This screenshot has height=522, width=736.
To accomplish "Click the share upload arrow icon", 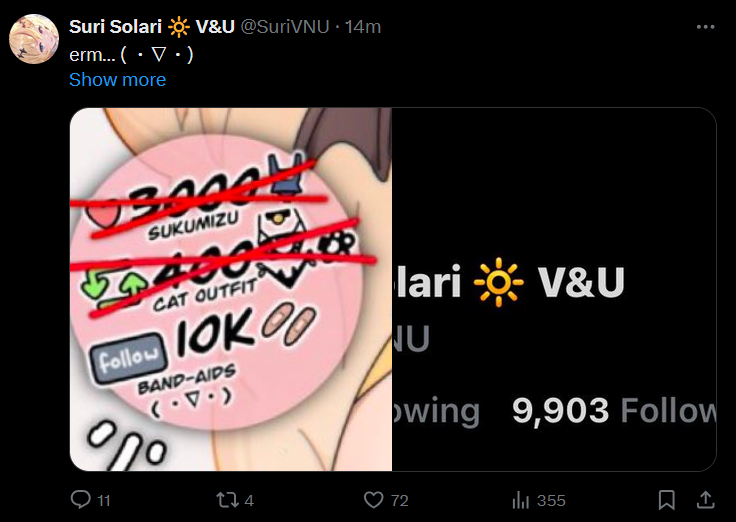I will tap(705, 500).
